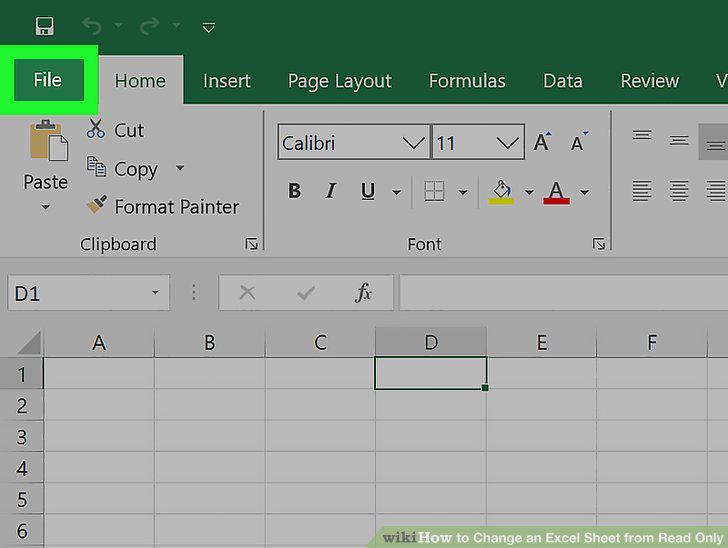
Task: Open the font size 11 dropdown
Action: (507, 143)
